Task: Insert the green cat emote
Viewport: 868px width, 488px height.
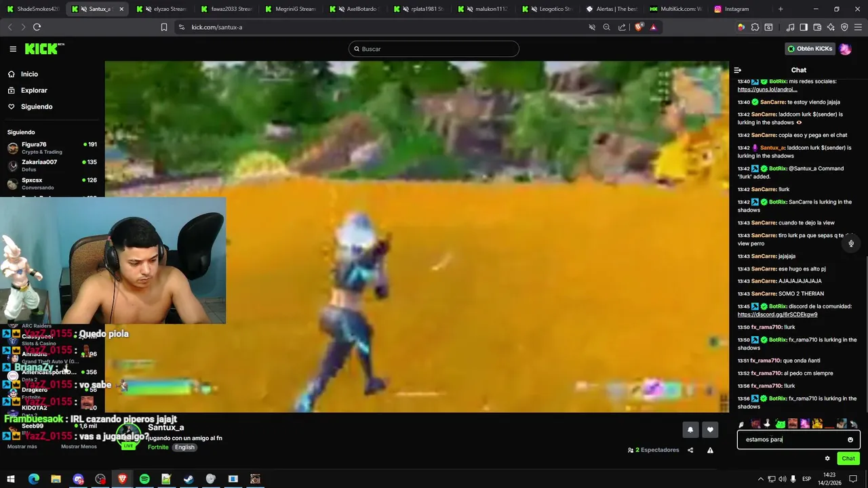Action: click(x=780, y=424)
